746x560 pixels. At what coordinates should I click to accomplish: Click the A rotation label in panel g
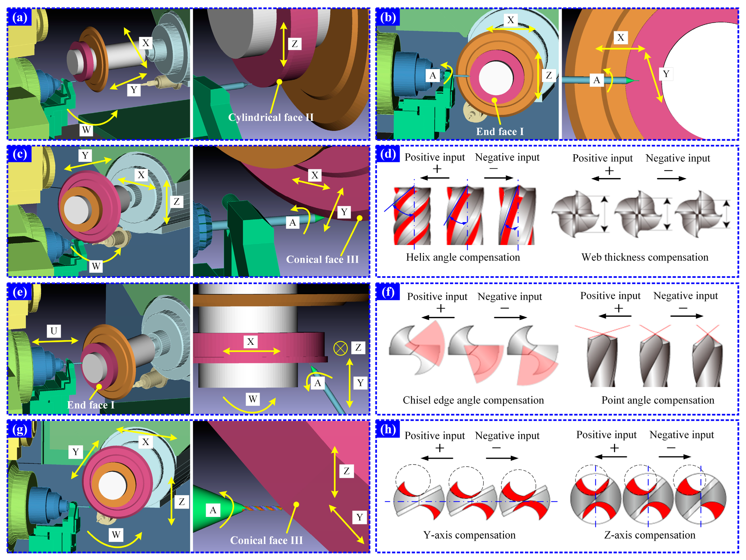click(x=213, y=510)
